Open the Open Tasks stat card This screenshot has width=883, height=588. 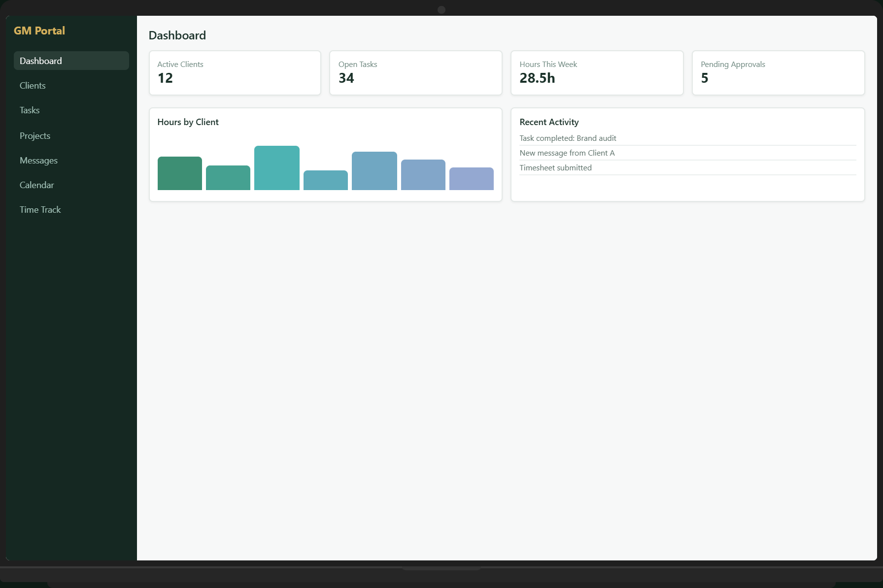click(416, 73)
